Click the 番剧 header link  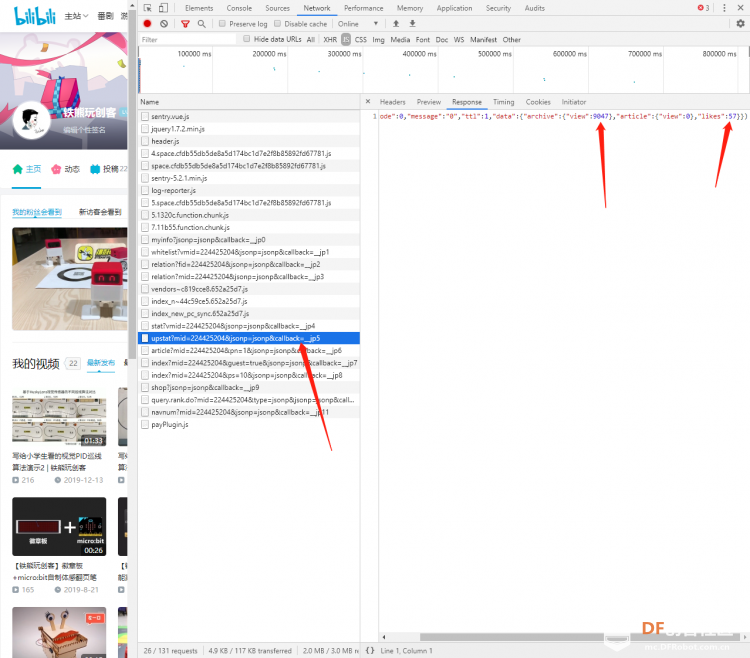coord(105,16)
